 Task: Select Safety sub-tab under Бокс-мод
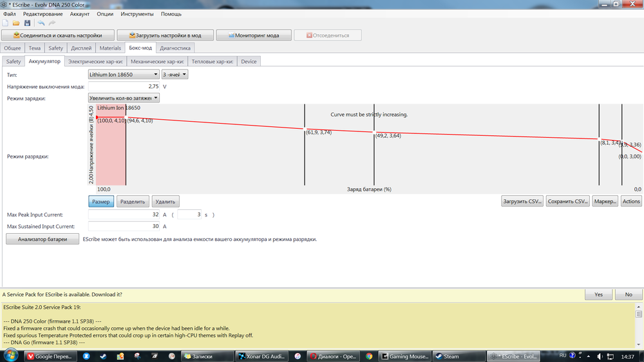pos(14,62)
